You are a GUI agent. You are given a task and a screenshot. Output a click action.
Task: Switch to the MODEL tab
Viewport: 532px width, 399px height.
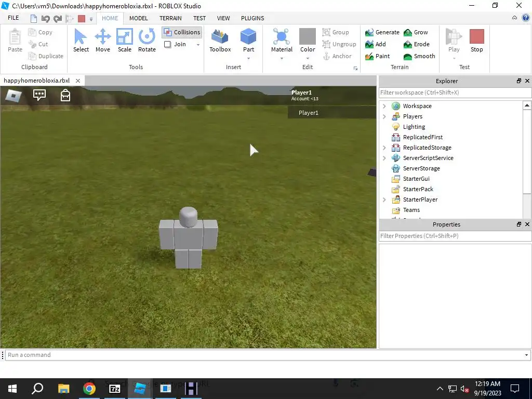(x=138, y=18)
